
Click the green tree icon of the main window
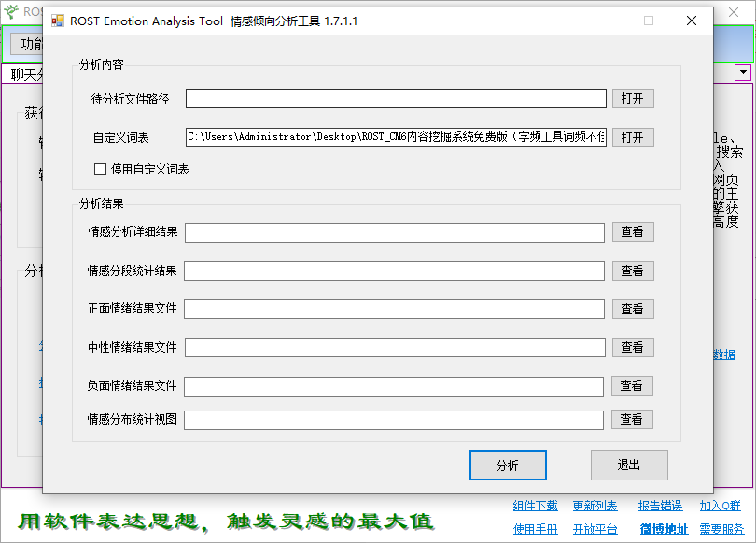tap(12, 13)
